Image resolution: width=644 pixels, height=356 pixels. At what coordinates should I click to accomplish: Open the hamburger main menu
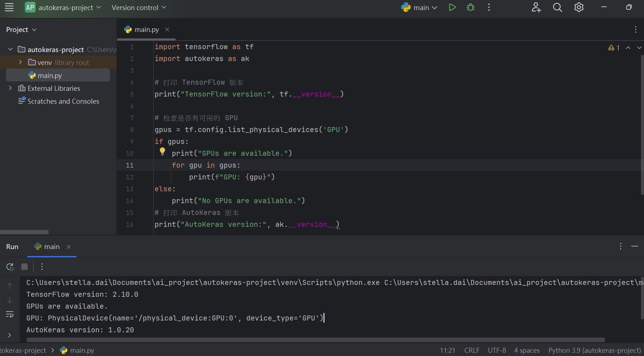point(9,8)
